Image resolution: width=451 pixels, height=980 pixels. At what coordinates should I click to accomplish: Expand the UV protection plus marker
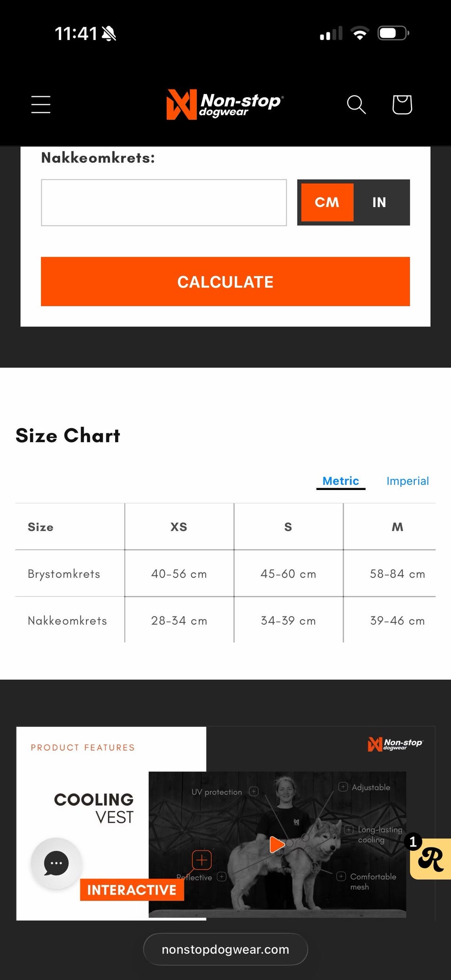[254, 792]
